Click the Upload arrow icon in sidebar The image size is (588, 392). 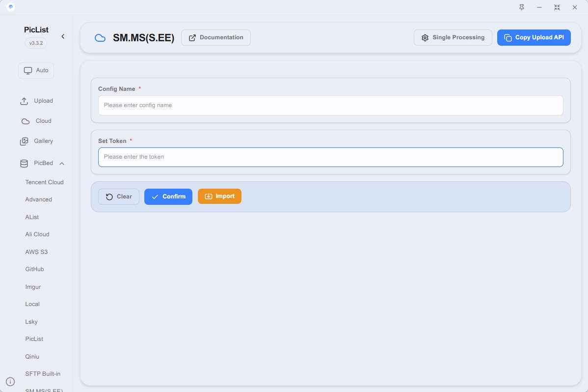pyautogui.click(x=24, y=101)
